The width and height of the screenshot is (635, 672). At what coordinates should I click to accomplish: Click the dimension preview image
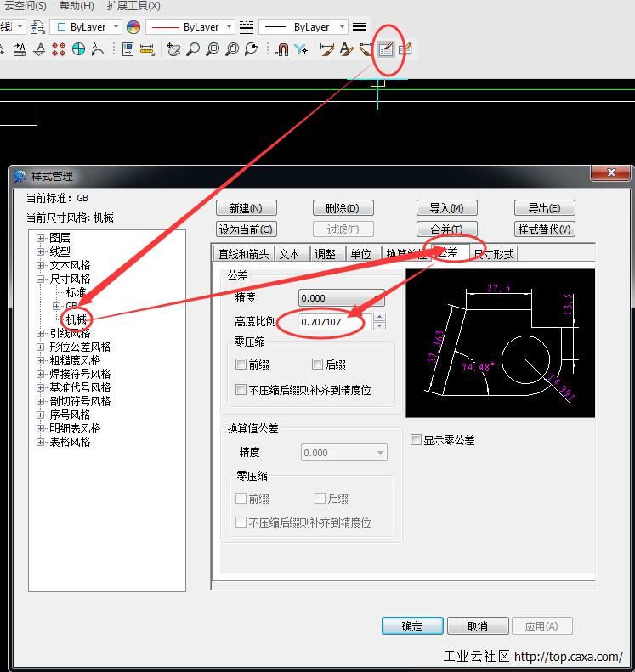[x=501, y=343]
